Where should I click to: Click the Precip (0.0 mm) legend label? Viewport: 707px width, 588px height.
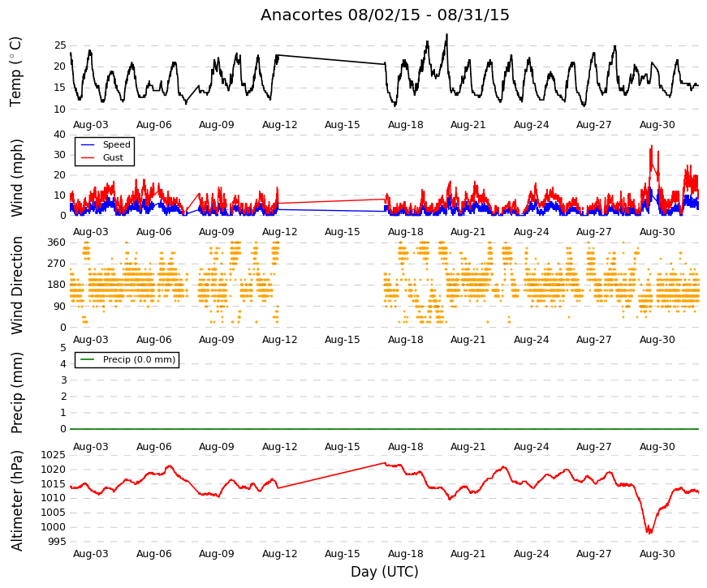[139, 359]
